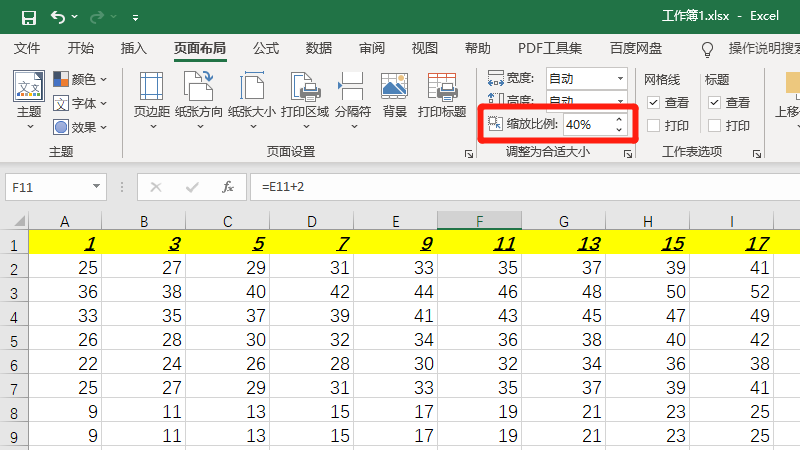The width and height of the screenshot is (800, 450).
Task: Open the 打印区域 print area tool
Action: [305, 99]
